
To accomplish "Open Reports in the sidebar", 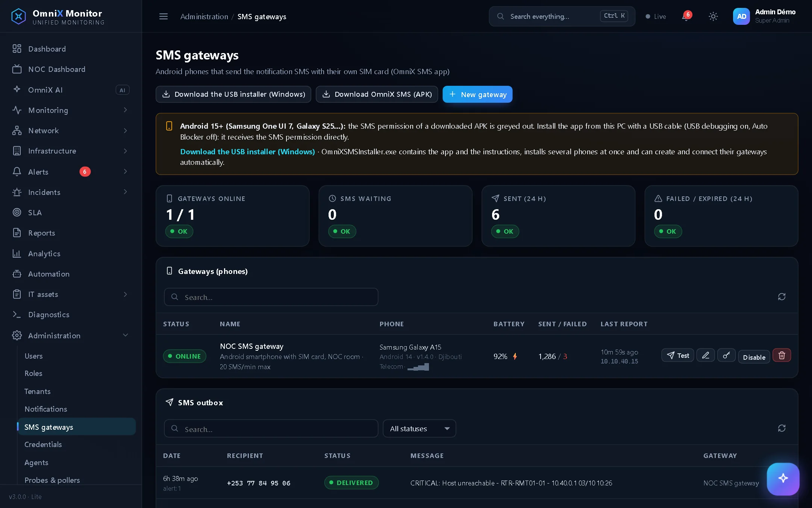I will click(71, 233).
